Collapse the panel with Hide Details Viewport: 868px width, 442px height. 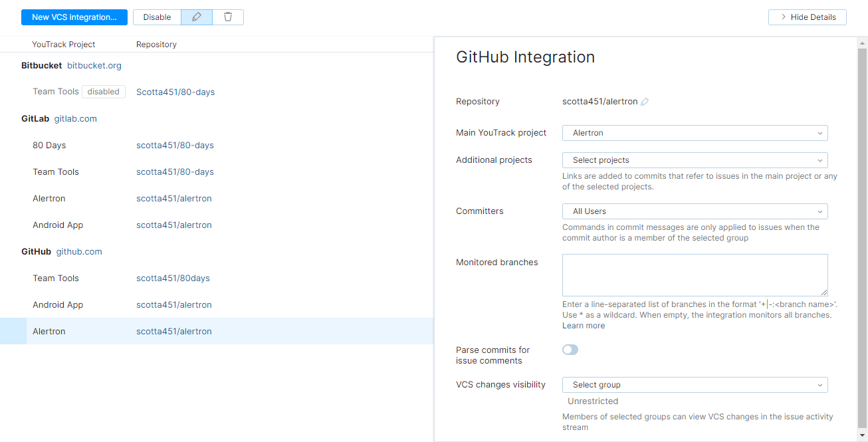coord(807,17)
